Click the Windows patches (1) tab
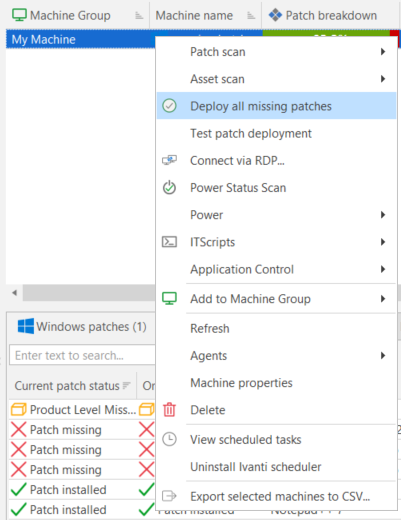Screen dimensions: 401x520 [82, 326]
